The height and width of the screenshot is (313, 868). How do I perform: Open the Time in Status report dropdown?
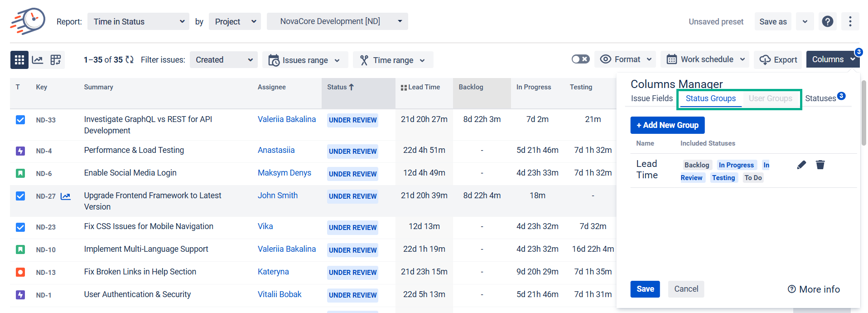tap(138, 21)
